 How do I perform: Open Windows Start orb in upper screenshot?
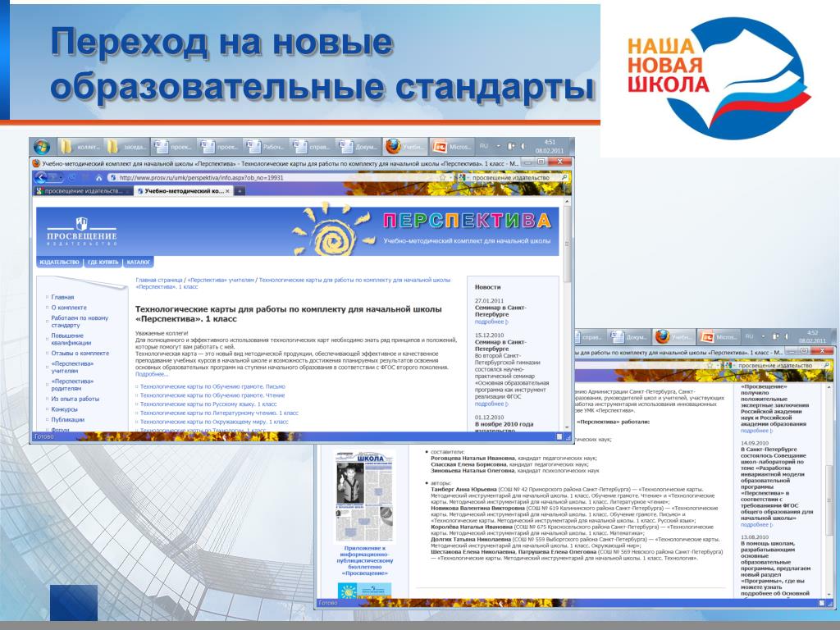click(42, 146)
